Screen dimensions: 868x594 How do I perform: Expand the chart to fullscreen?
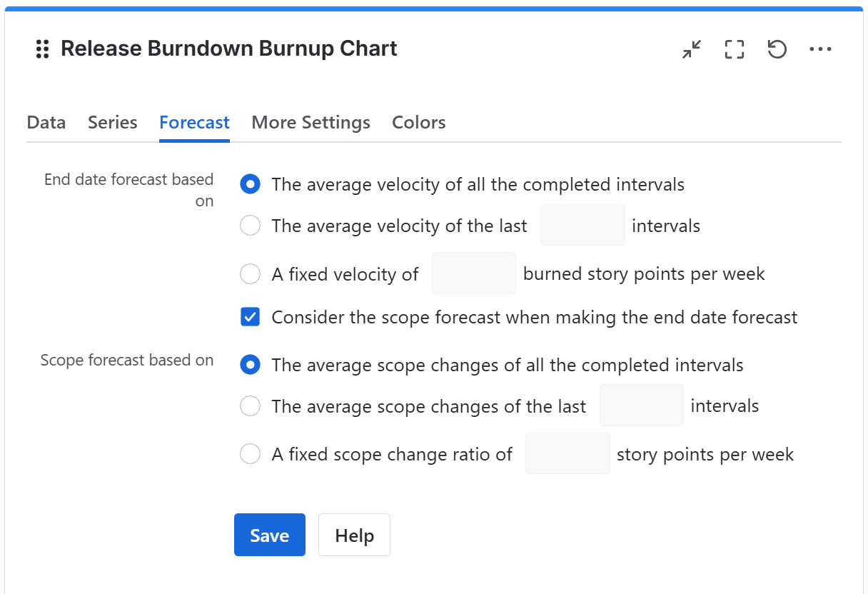734,49
